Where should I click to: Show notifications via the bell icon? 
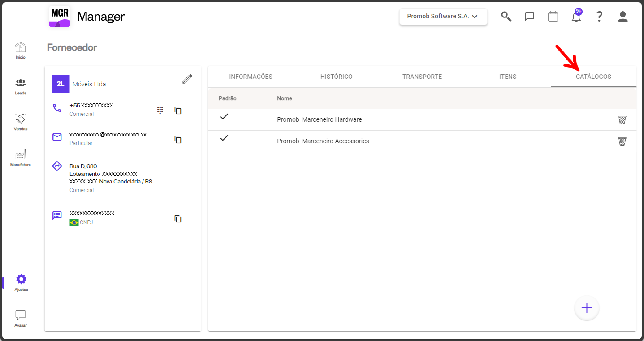(576, 17)
